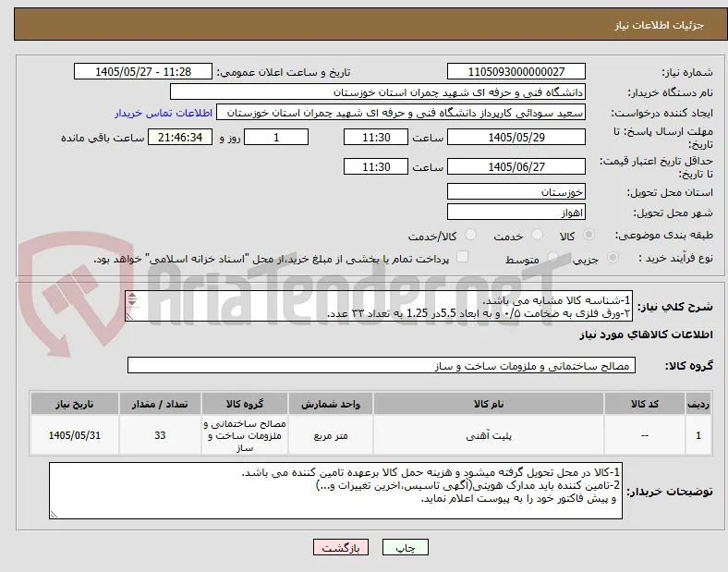Click the مصالح ساختمانی table cell in row 1
Image resolution: width=728 pixels, height=572 pixels.
point(245,435)
